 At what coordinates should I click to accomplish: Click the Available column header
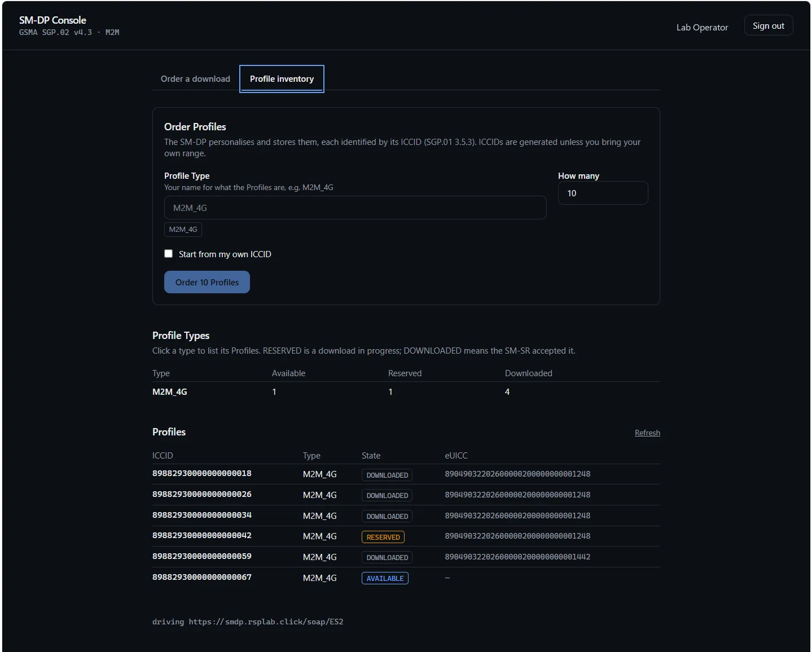coord(288,373)
